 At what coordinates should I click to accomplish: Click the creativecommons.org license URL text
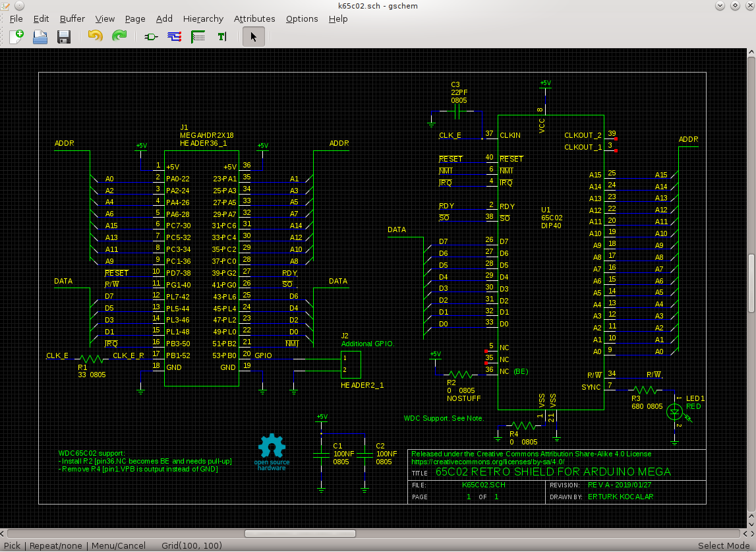[x=488, y=462]
